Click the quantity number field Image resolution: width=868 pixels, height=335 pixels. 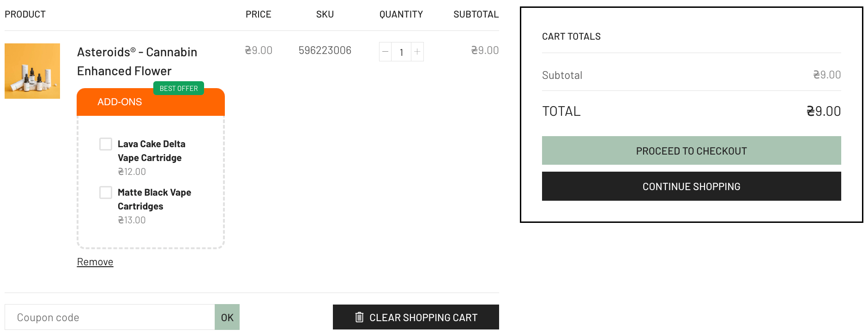[x=401, y=52]
